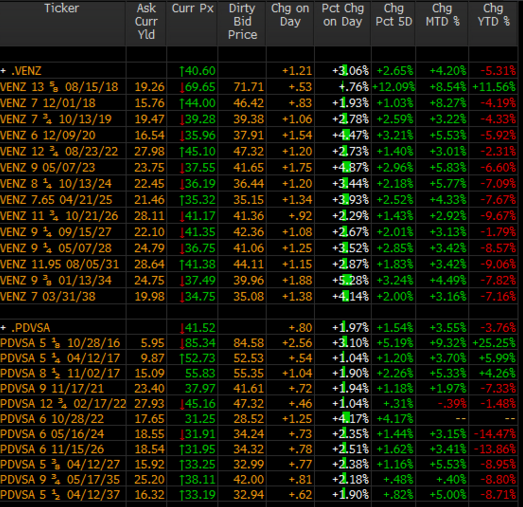Image resolution: width=523 pixels, height=507 pixels.
Task: Click the red down arrow beside 69.65
Action: (182, 87)
